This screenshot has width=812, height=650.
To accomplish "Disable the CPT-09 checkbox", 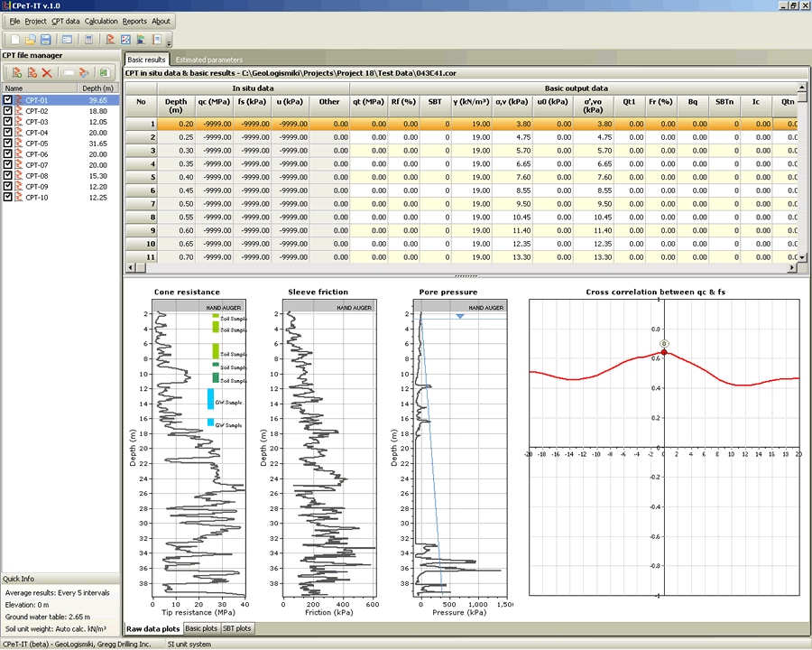I will coord(8,187).
